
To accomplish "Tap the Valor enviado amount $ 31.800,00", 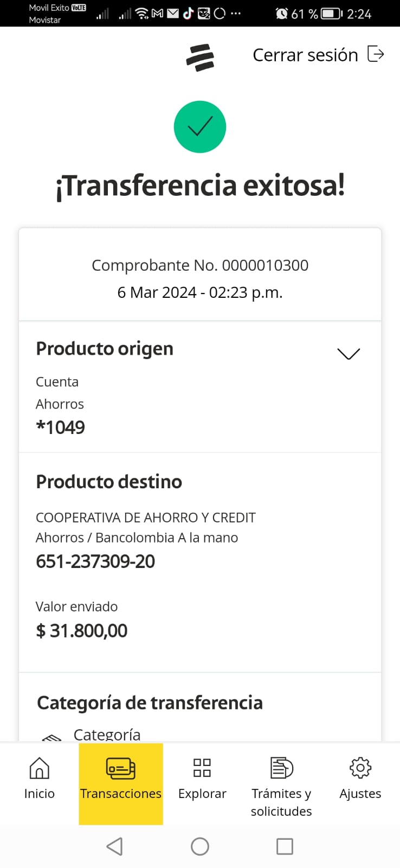I will click(82, 631).
